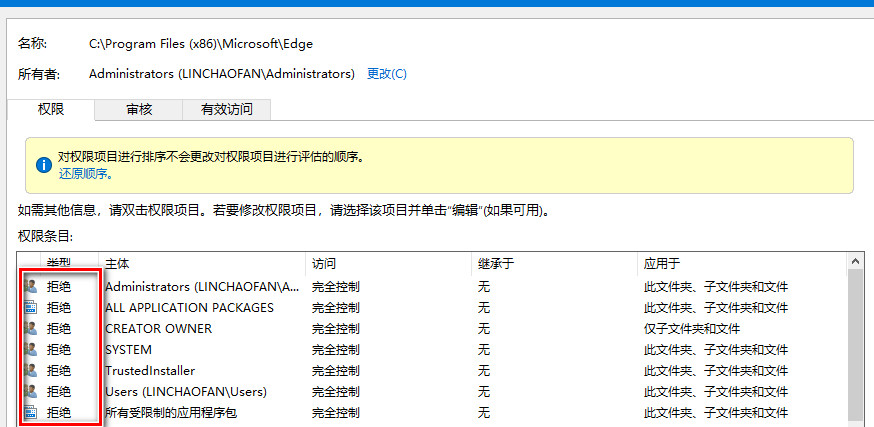
Task: Click the vertical scrollbar track of the permissions list
Action: 857,350
